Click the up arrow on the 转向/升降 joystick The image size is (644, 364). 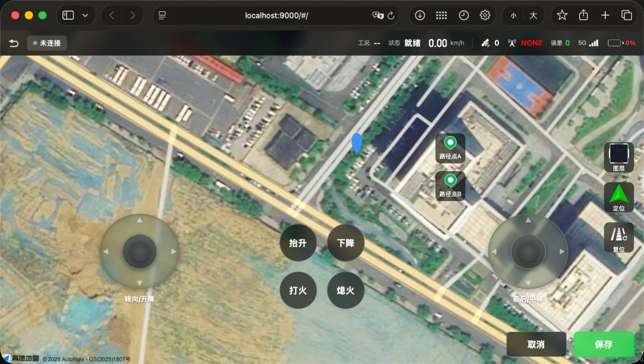139,220
